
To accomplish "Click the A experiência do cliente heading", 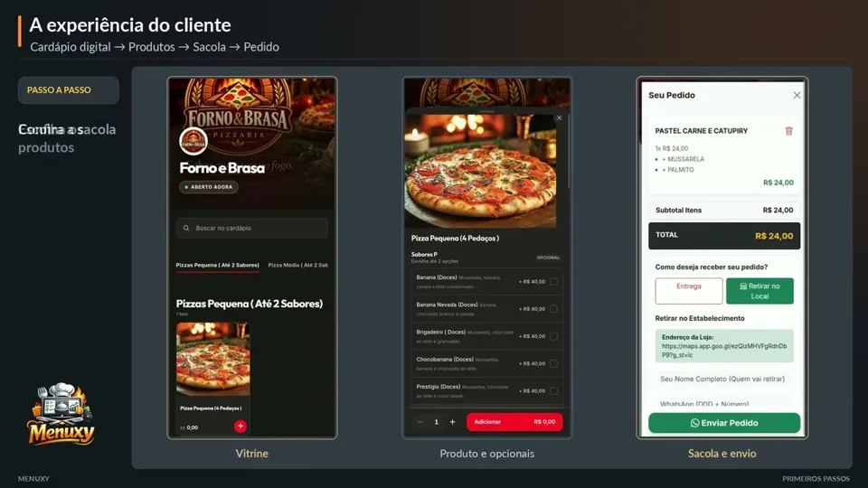I will (130, 25).
